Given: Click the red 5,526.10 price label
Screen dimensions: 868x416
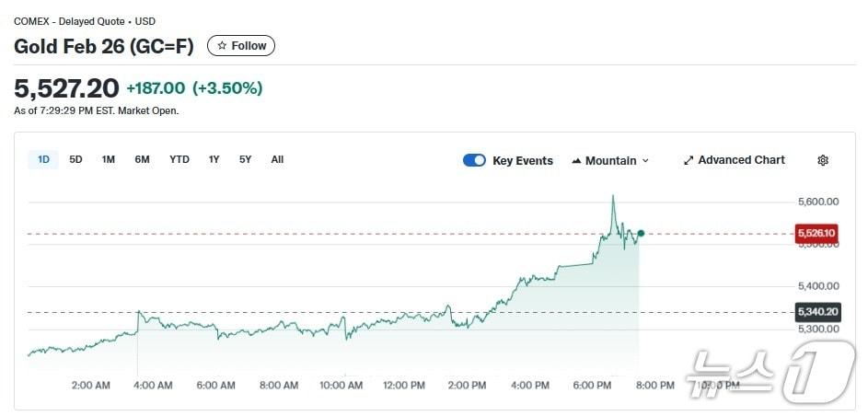Looking at the screenshot, I should coord(816,233).
